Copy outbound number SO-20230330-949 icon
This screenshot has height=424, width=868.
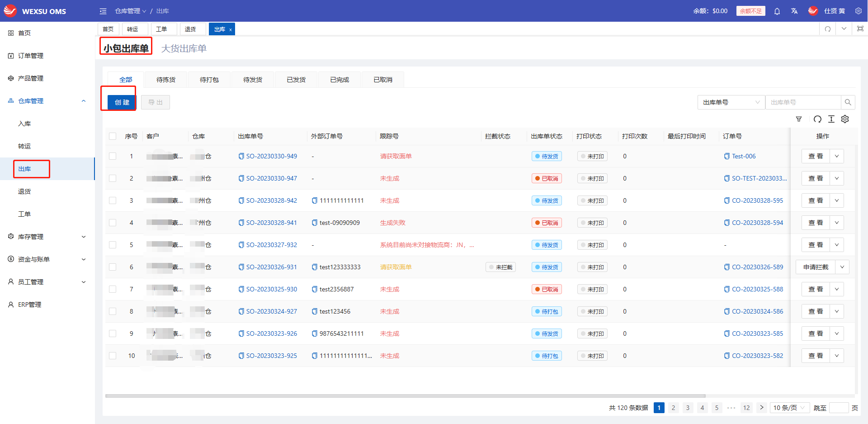(x=241, y=156)
